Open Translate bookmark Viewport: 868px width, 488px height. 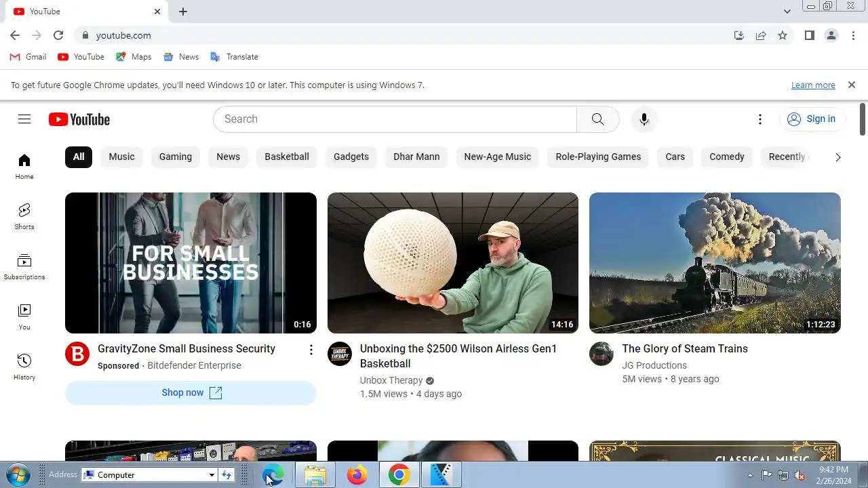click(x=235, y=57)
